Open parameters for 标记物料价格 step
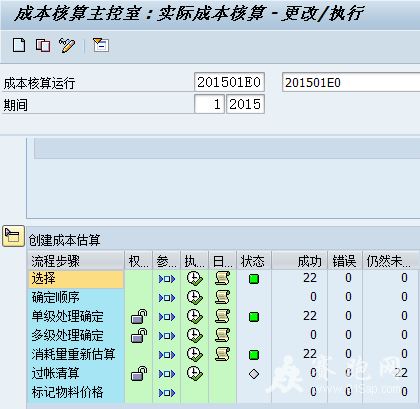420x409 pixels. pyautogui.click(x=167, y=393)
